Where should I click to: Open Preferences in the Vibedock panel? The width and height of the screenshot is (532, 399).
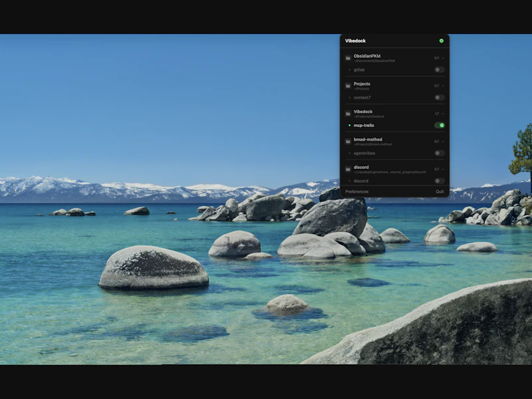(x=356, y=192)
